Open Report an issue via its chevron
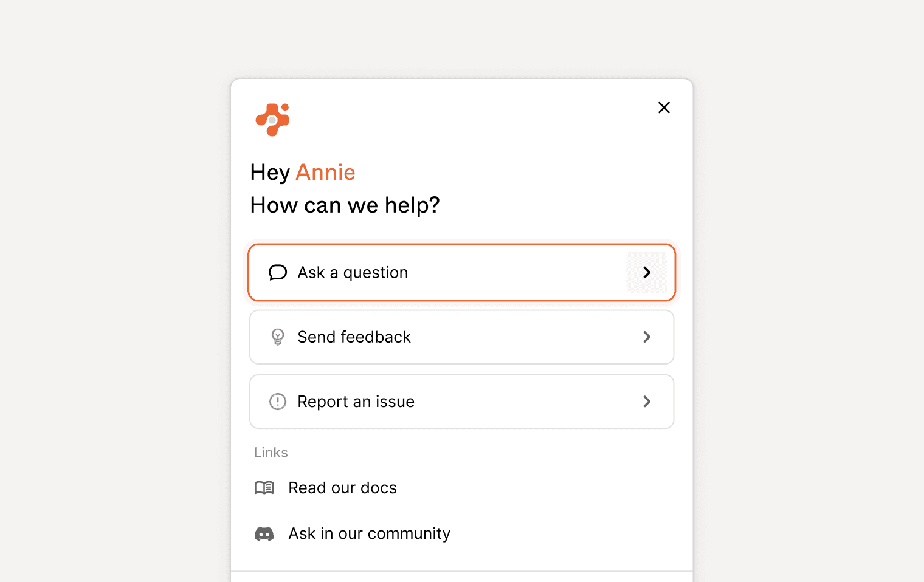 tap(646, 402)
